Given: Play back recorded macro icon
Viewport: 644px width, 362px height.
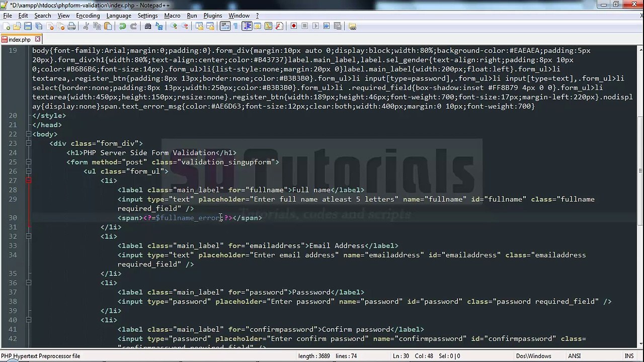Looking at the screenshot, I should pyautogui.click(x=315, y=26).
